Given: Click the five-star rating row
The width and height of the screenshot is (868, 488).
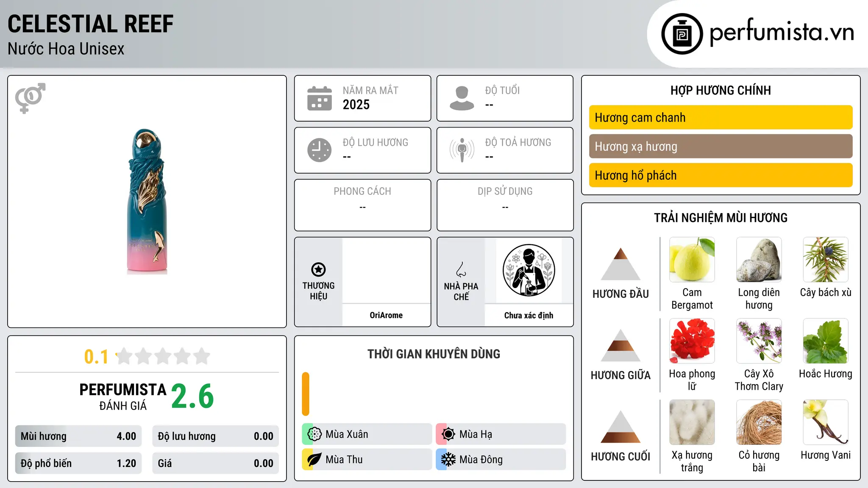Looking at the screenshot, I should tap(163, 356).
